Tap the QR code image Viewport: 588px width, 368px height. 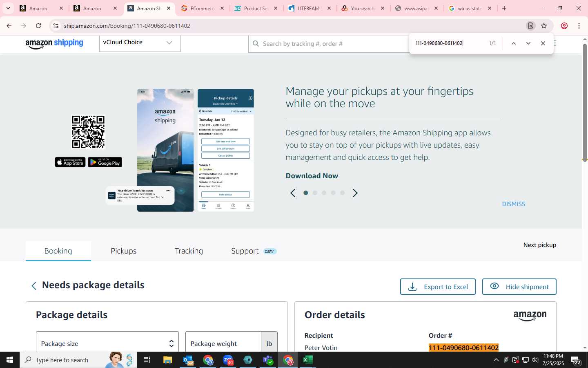click(88, 132)
